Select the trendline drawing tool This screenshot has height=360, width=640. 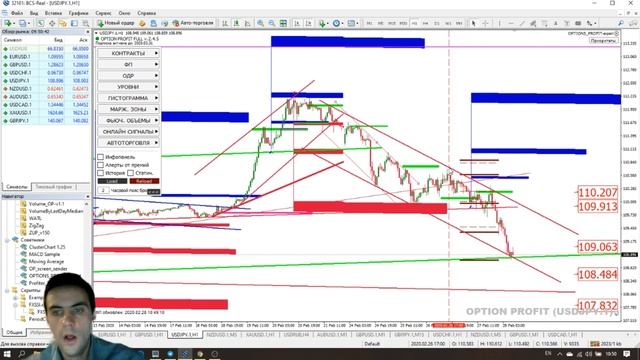(x=522, y=23)
